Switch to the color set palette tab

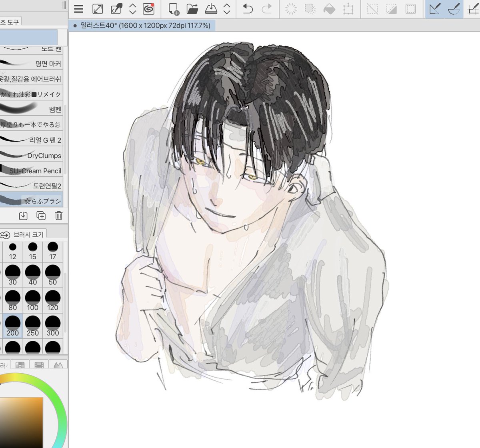pos(20,365)
